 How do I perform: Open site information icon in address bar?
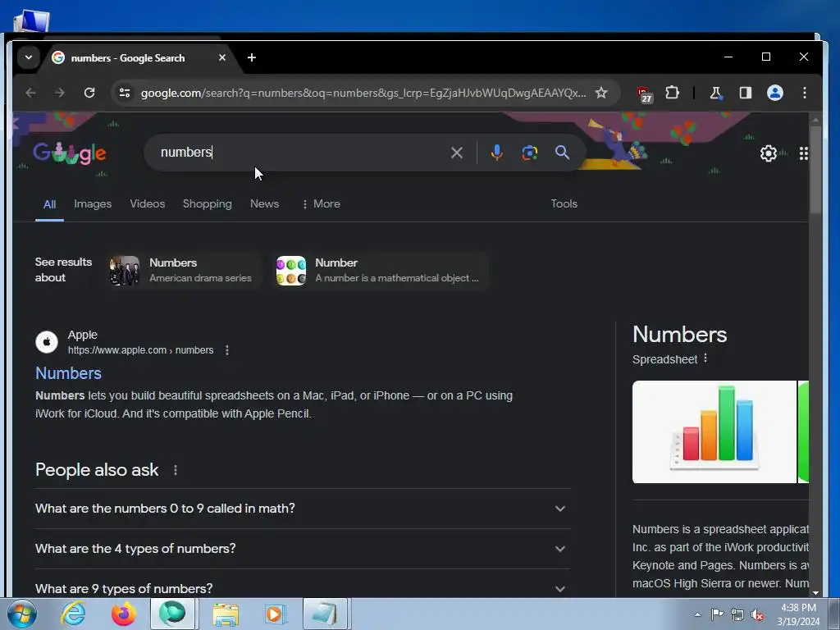click(125, 93)
